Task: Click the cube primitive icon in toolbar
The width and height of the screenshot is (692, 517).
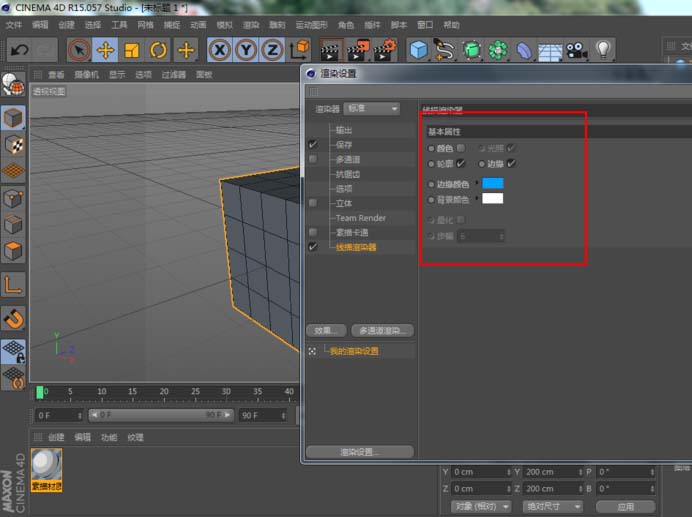Action: pos(418,50)
